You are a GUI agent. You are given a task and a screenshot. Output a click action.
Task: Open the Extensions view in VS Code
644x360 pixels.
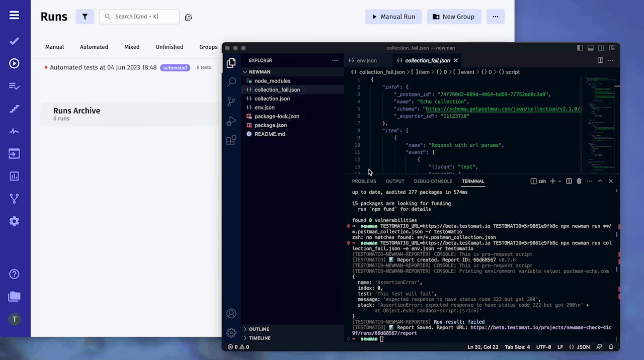[231, 140]
